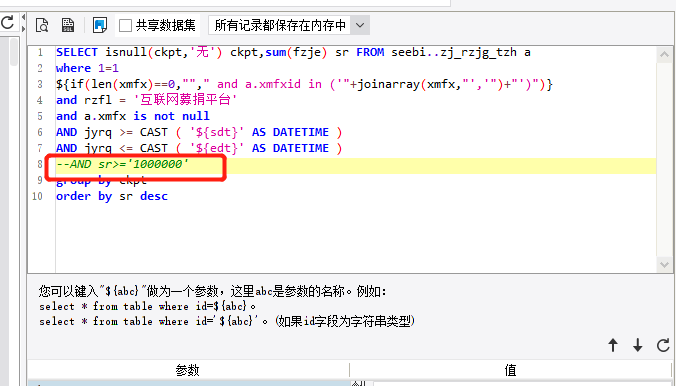Click the SQL editor scrollbar down arrow

click(664, 264)
